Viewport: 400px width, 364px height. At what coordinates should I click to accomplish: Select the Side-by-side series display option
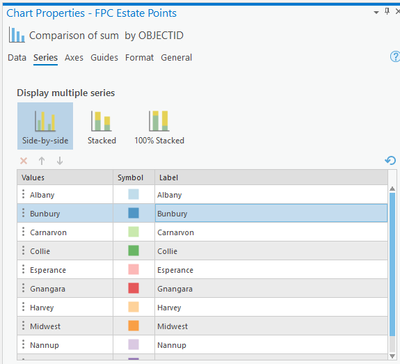click(45, 126)
